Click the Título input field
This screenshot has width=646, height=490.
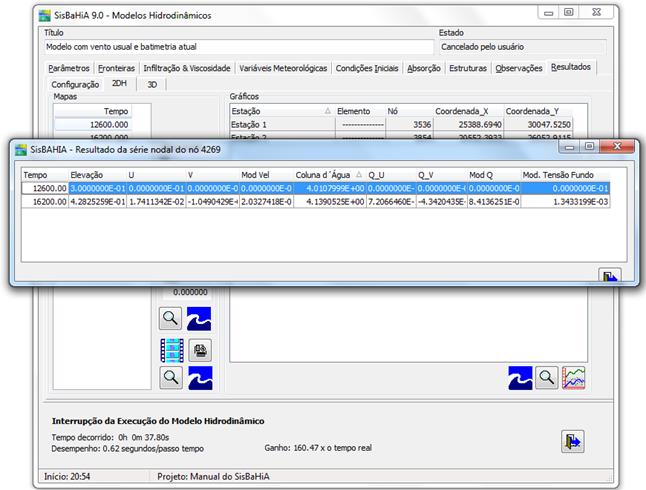click(239, 47)
